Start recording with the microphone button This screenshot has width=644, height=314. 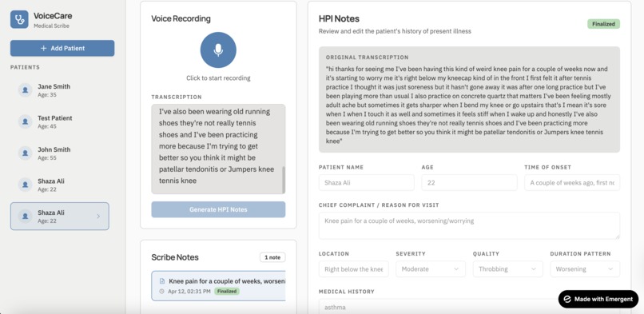[x=218, y=50]
